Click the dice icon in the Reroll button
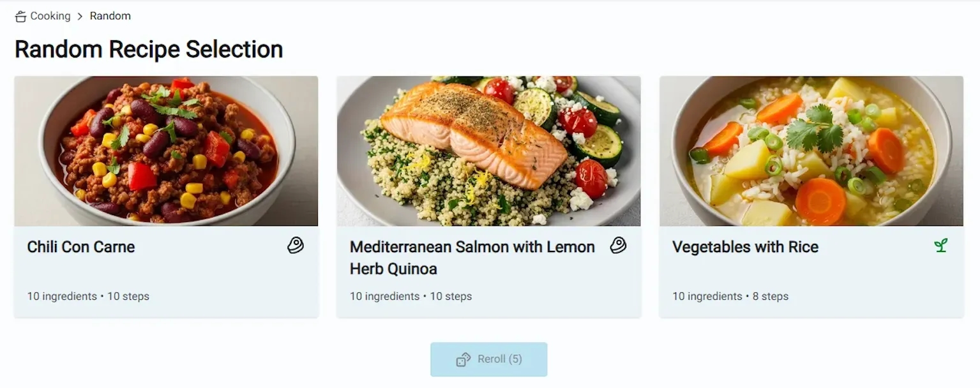 click(x=464, y=360)
